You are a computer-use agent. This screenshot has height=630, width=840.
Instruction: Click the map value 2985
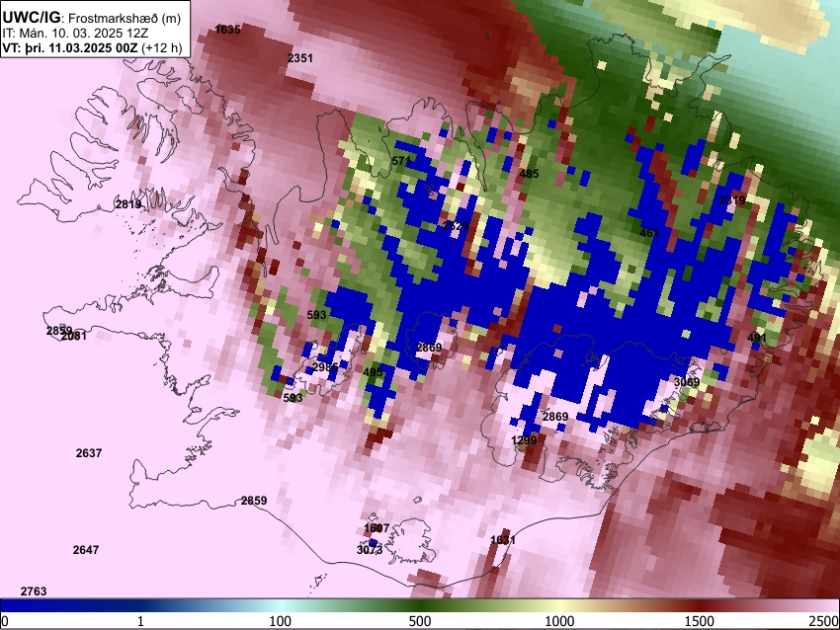coord(325,367)
